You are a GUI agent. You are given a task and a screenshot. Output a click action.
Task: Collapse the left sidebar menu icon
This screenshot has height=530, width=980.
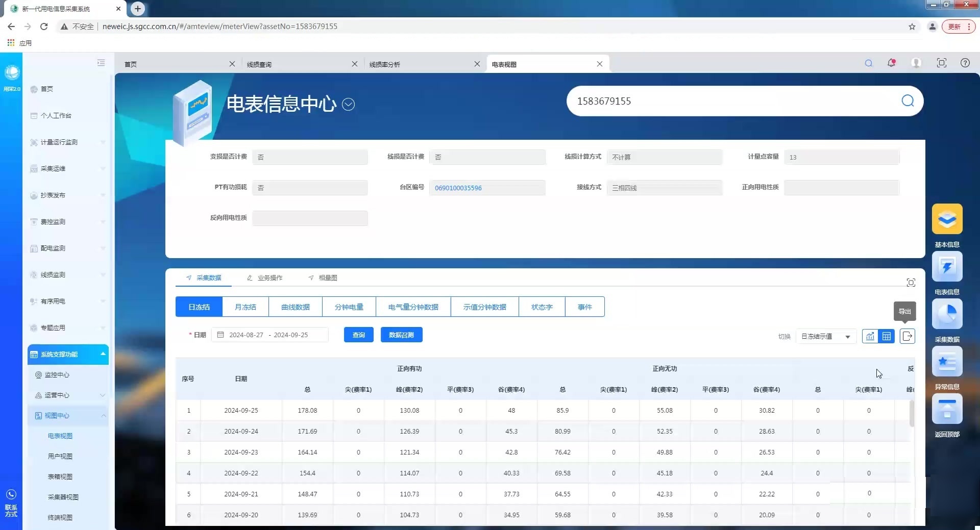click(x=101, y=63)
